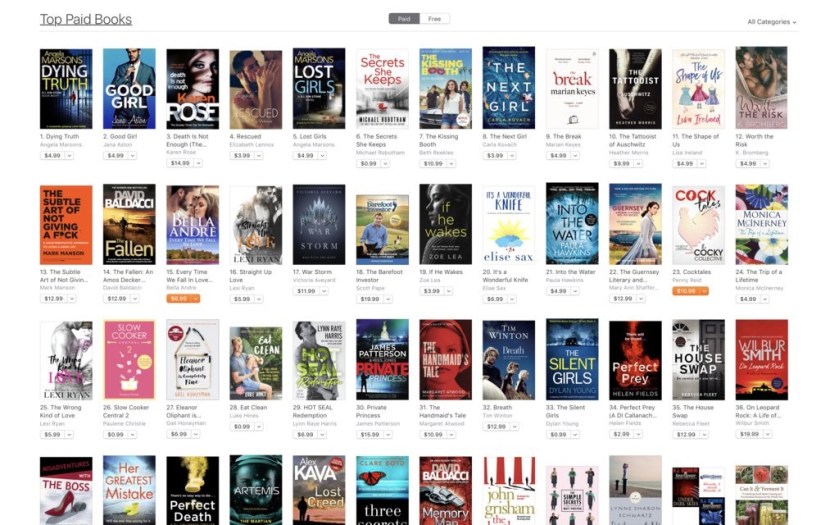Screen dimensions: 839x525
Task: Select The Handmaid's Tale cover
Action: coord(445,360)
